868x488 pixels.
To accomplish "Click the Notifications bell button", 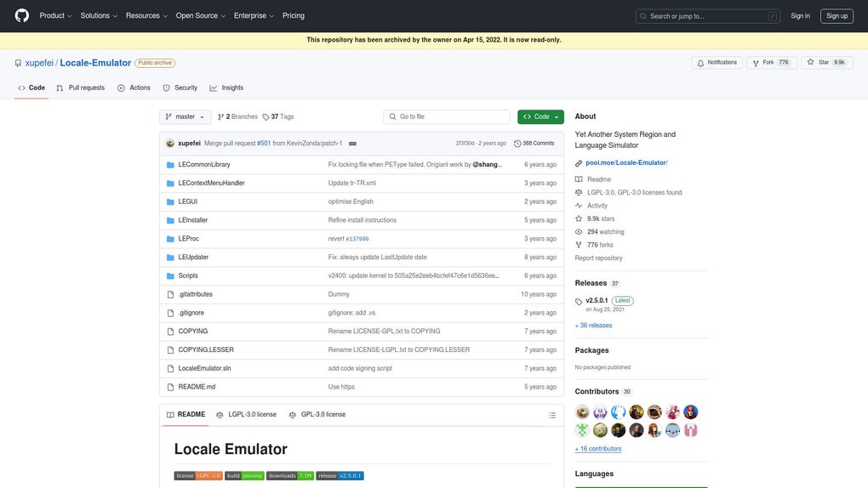I will [717, 63].
